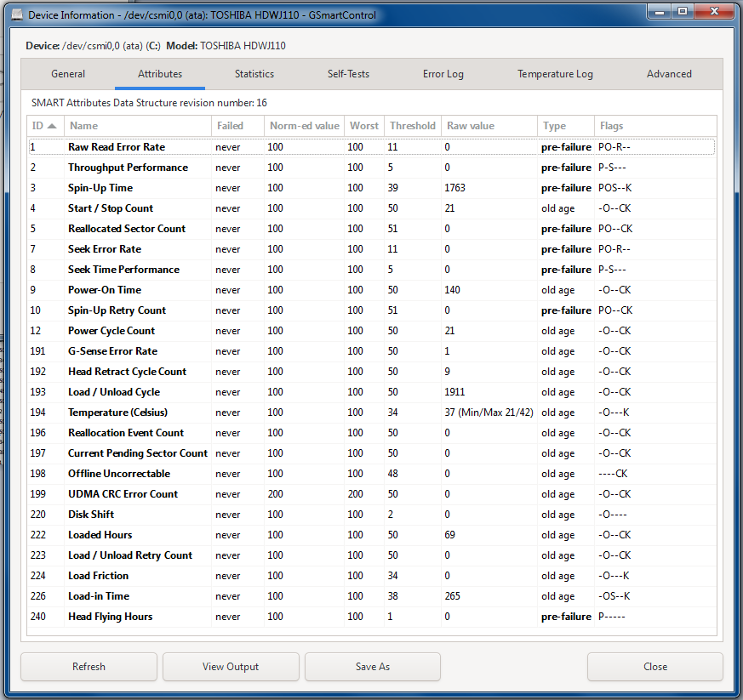The image size is (743, 700).
Task: Select the Seek Time Performance row
Action: coord(371,269)
